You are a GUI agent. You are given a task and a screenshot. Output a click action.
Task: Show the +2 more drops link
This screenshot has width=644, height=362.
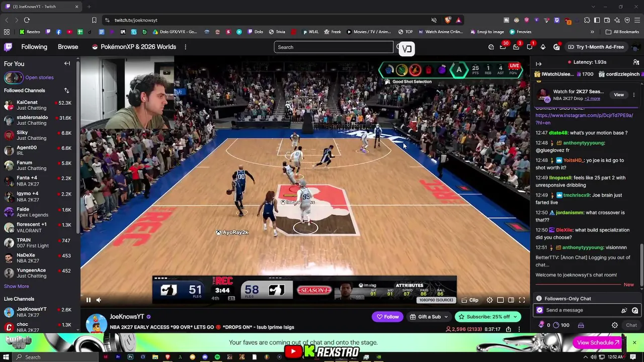(x=592, y=99)
